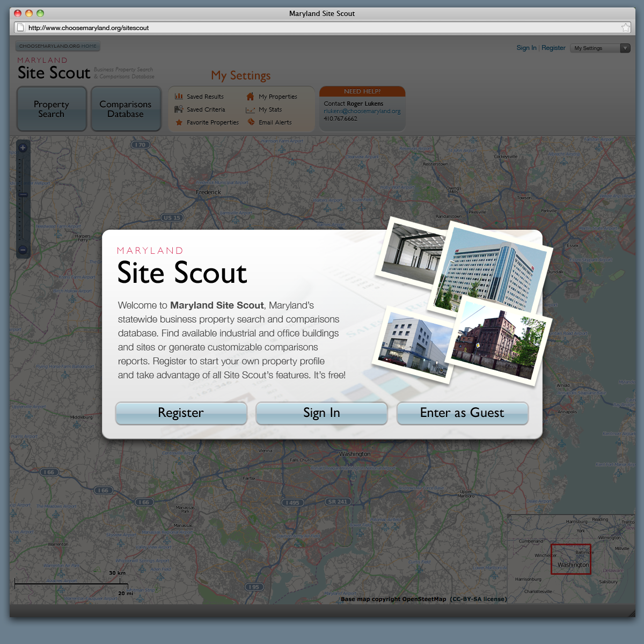
Task: Click the green window zoom button
Action: (40, 13)
